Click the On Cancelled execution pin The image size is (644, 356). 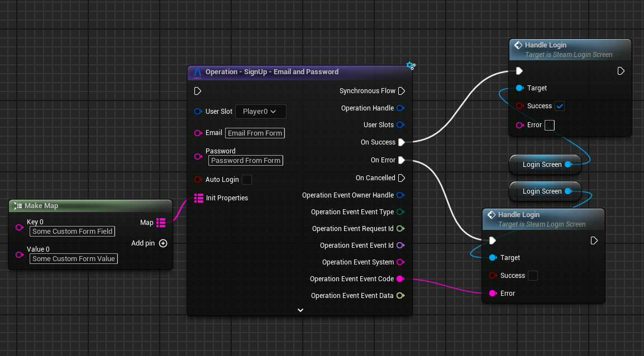tap(401, 178)
